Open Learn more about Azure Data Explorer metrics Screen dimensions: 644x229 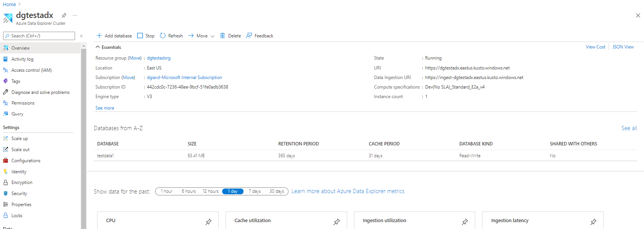348,191
